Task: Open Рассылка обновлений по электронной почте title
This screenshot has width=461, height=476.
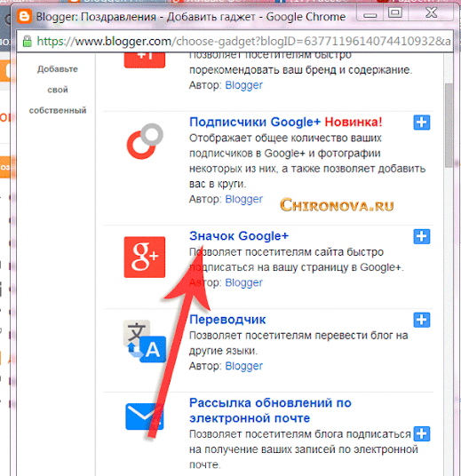Action: (270, 410)
